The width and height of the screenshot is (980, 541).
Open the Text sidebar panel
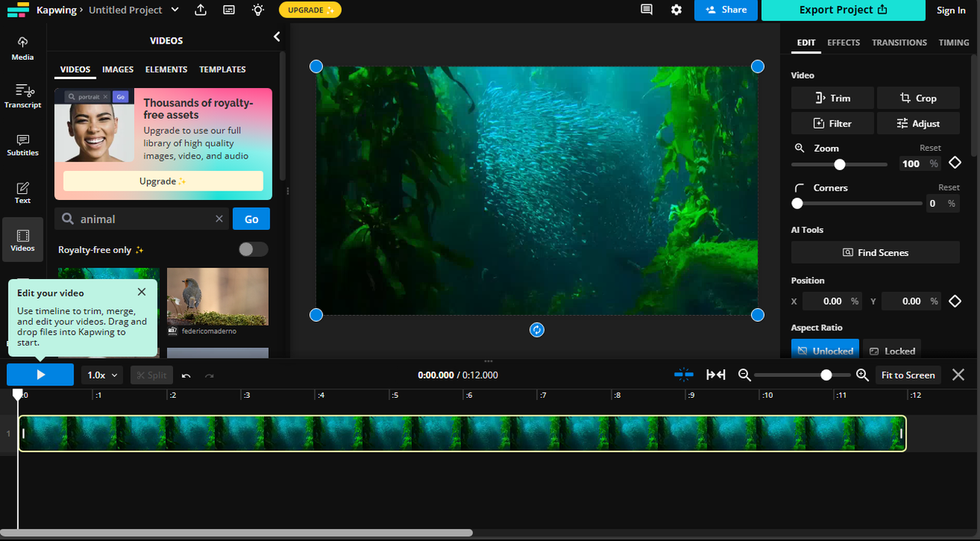[23, 192]
